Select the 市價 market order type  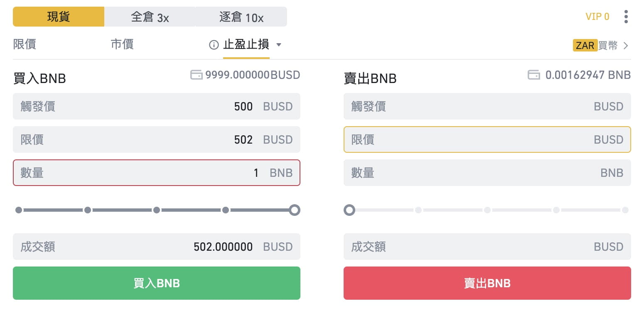pyautogui.click(x=122, y=44)
